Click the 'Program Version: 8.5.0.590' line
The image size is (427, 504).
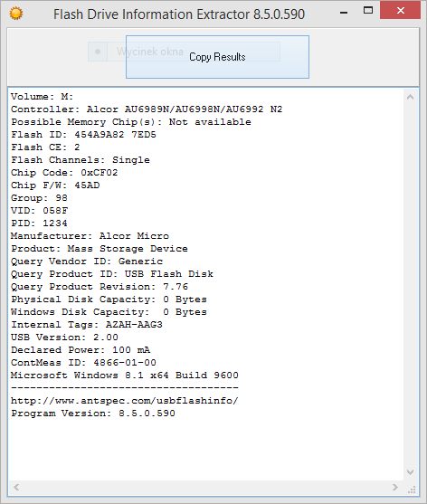pos(93,414)
